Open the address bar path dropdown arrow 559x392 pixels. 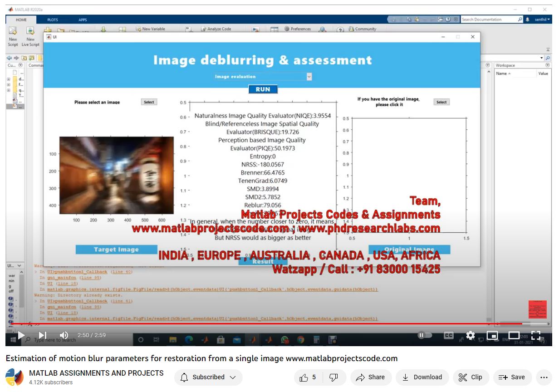click(542, 58)
